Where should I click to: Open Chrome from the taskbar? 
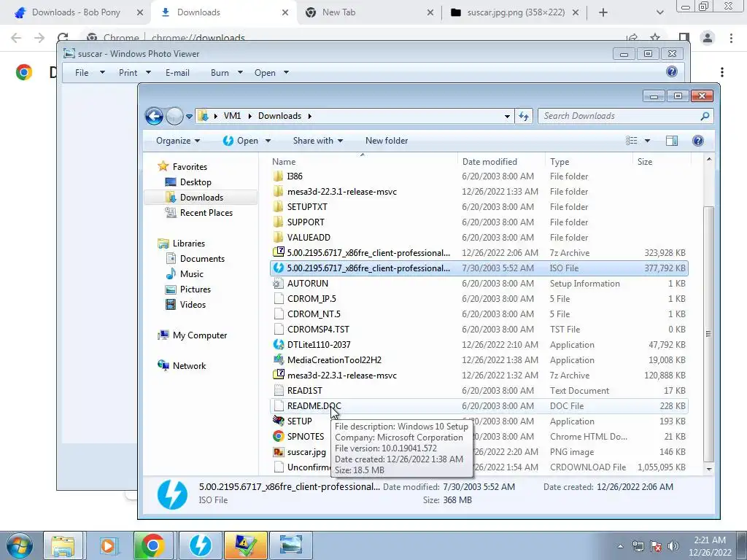pyautogui.click(x=152, y=545)
